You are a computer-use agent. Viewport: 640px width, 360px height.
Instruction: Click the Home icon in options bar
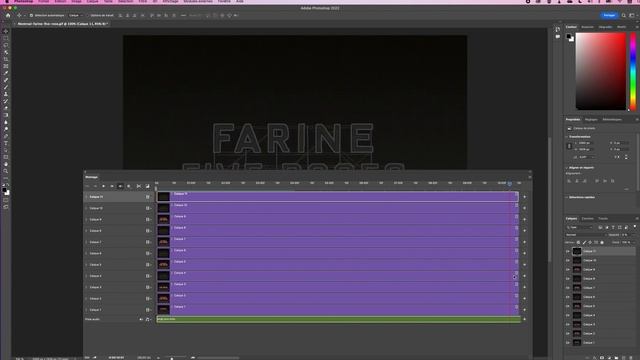pos(8,16)
